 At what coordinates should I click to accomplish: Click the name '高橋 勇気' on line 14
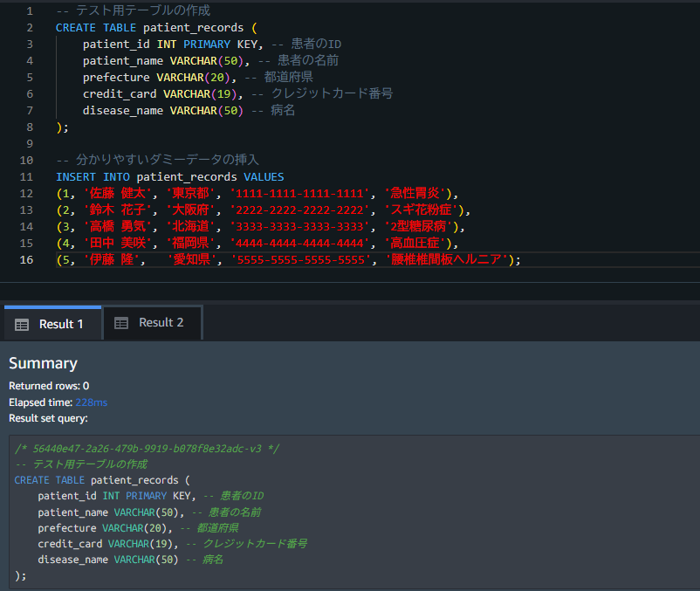click(118, 226)
